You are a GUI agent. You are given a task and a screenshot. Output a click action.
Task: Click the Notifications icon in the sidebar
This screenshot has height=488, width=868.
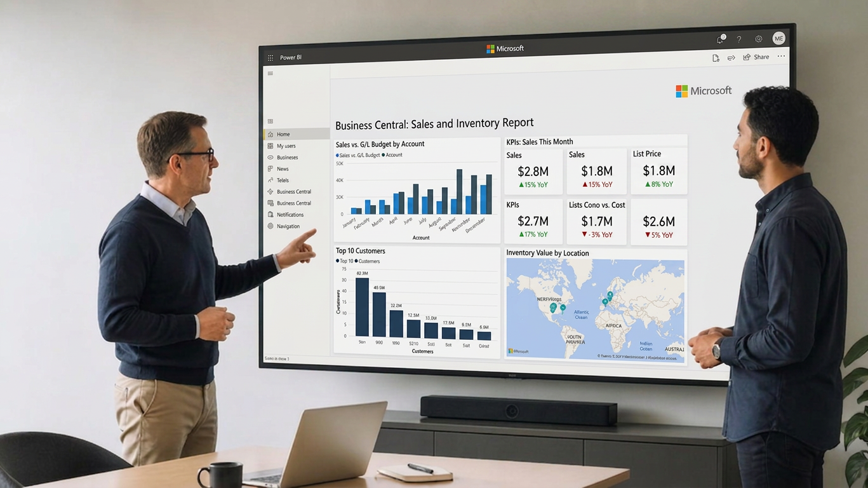pos(270,214)
